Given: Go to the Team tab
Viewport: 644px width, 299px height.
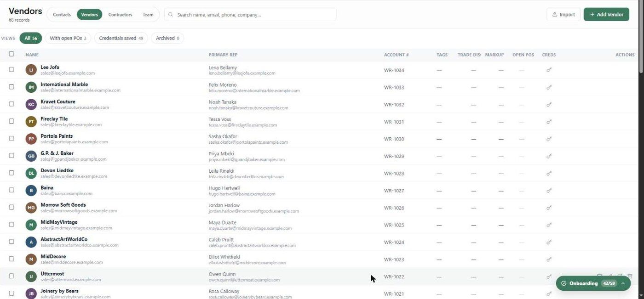Looking at the screenshot, I should 148,15.
